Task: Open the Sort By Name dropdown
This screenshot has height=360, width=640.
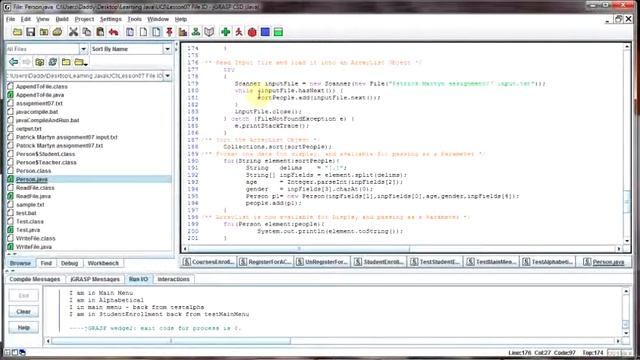Action: pyautogui.click(x=167, y=49)
